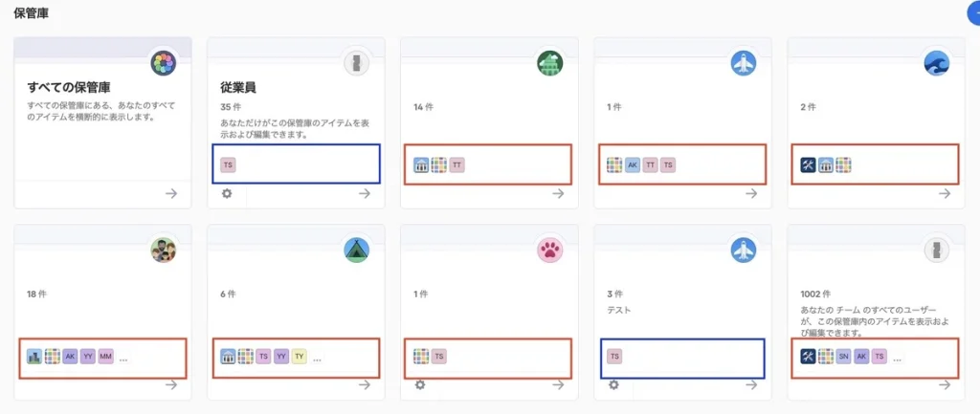Click the pink paw-print vault icon
Screen dimensions: 980x414
(550, 251)
